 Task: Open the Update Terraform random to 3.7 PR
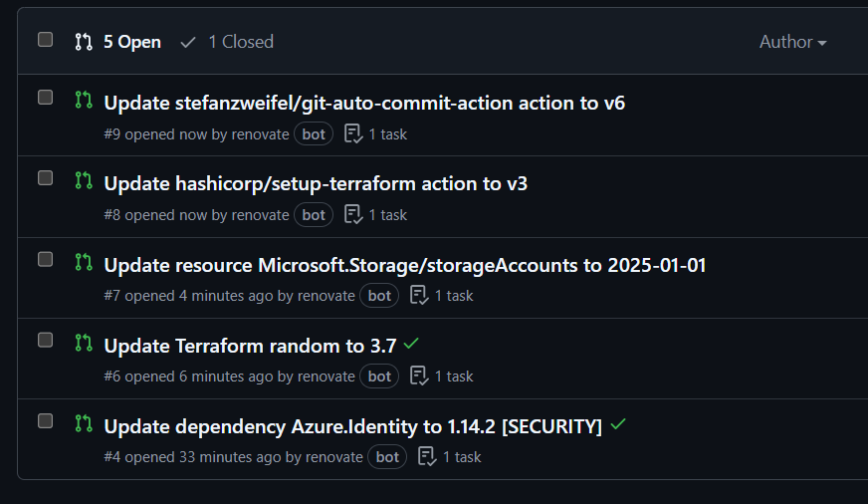click(x=250, y=347)
